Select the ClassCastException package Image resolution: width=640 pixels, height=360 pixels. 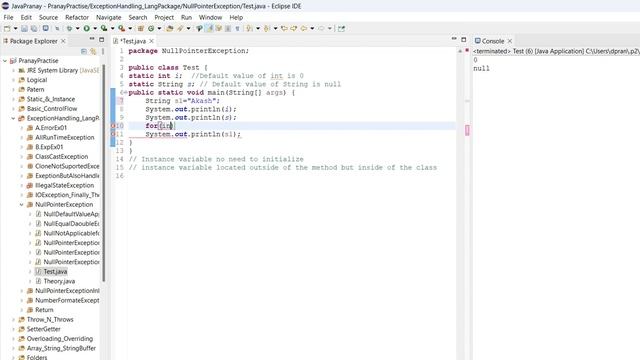pyautogui.click(x=61, y=157)
